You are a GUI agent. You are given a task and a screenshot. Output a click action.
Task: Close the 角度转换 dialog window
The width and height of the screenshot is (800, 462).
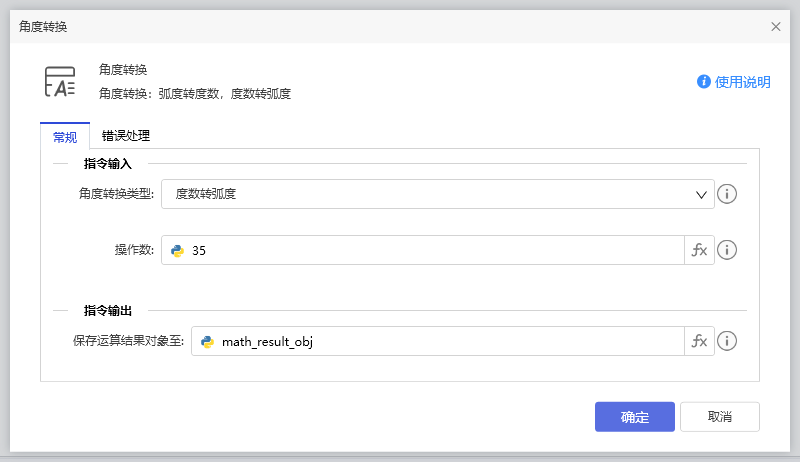click(x=776, y=27)
